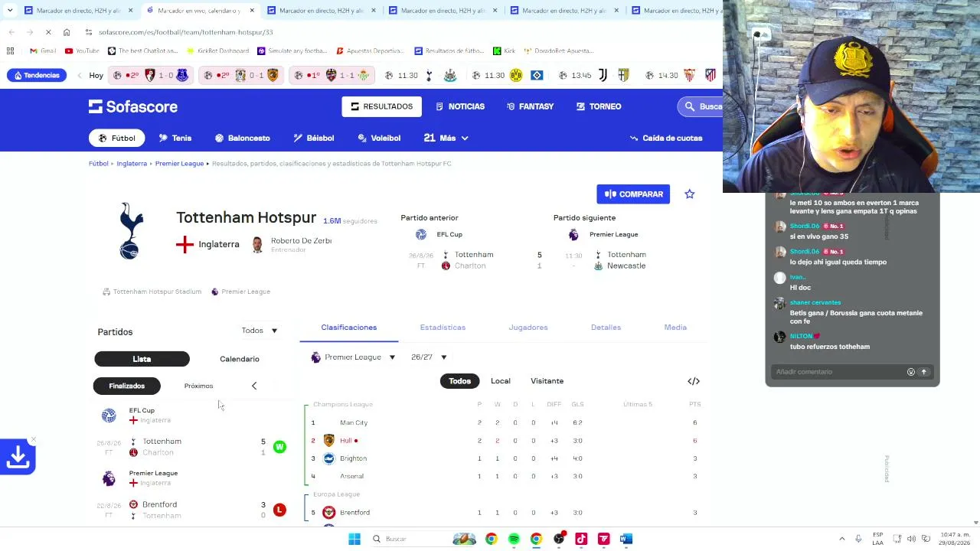Expand the tab list chevron in browser
This screenshot has width=980, height=551.
[x=11, y=11]
